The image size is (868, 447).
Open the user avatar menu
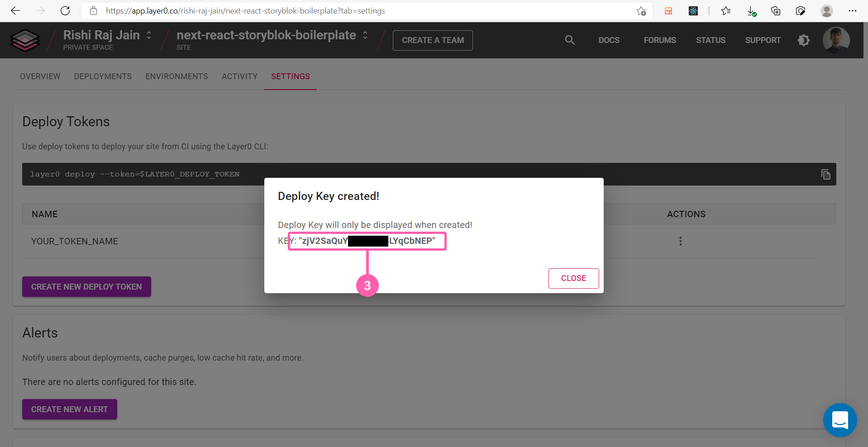[x=836, y=40]
